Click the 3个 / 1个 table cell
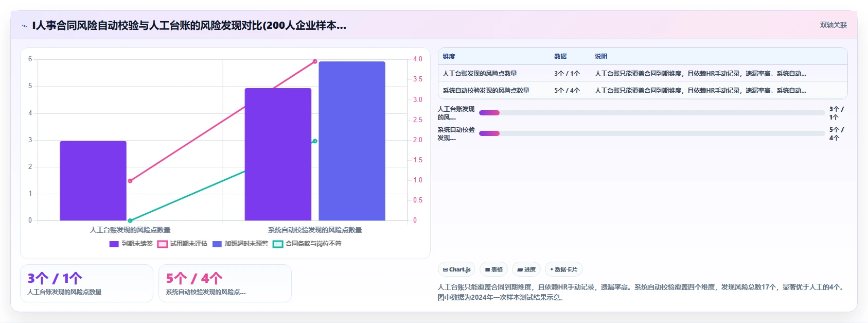The image size is (868, 323). click(x=567, y=74)
